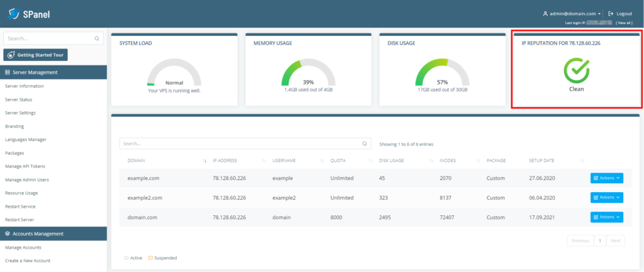
Task: Click the 8000 quota value
Action: click(336, 217)
